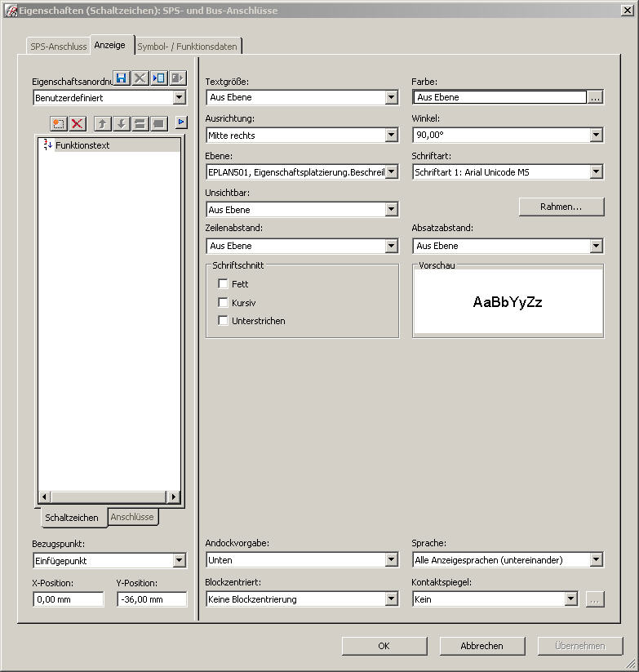Click the property list scrollbar left arrow
The height and width of the screenshot is (672, 639).
point(45,497)
